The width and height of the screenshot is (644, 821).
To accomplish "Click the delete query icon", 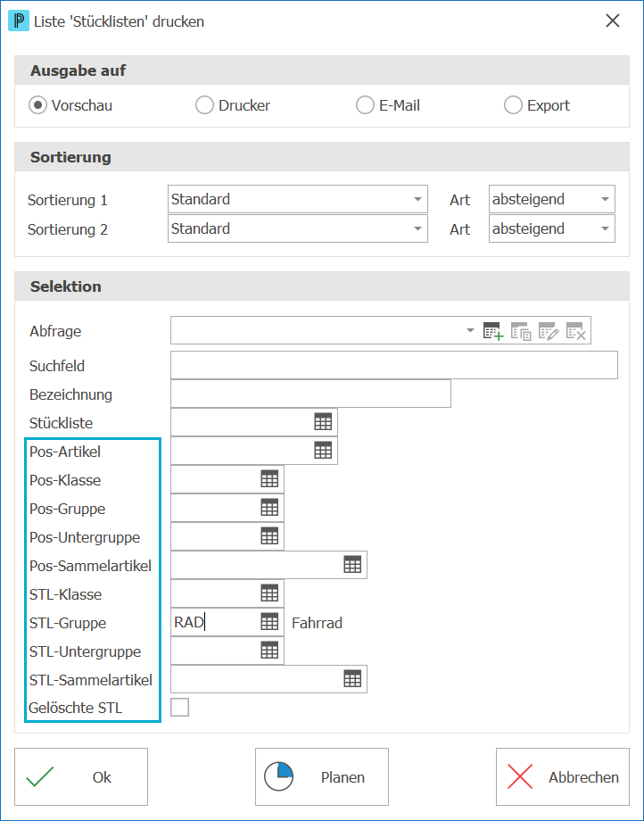I will (576, 331).
